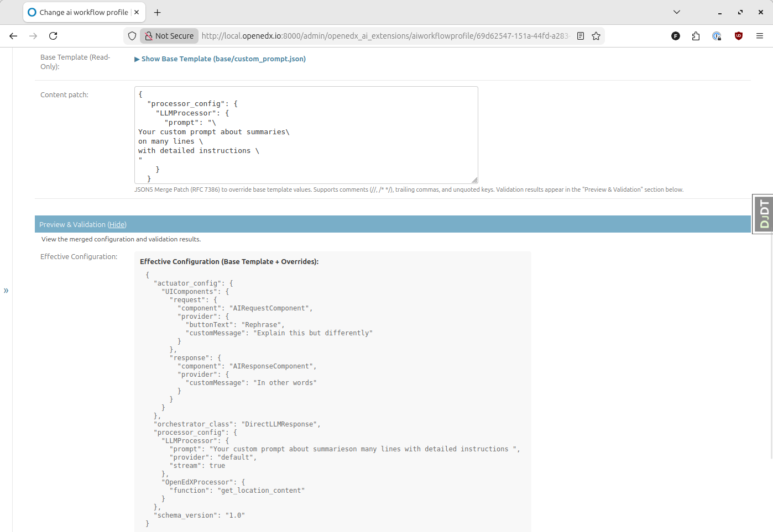Image resolution: width=773 pixels, height=532 pixels.
Task: Click the "stream": true line
Action: point(197,466)
